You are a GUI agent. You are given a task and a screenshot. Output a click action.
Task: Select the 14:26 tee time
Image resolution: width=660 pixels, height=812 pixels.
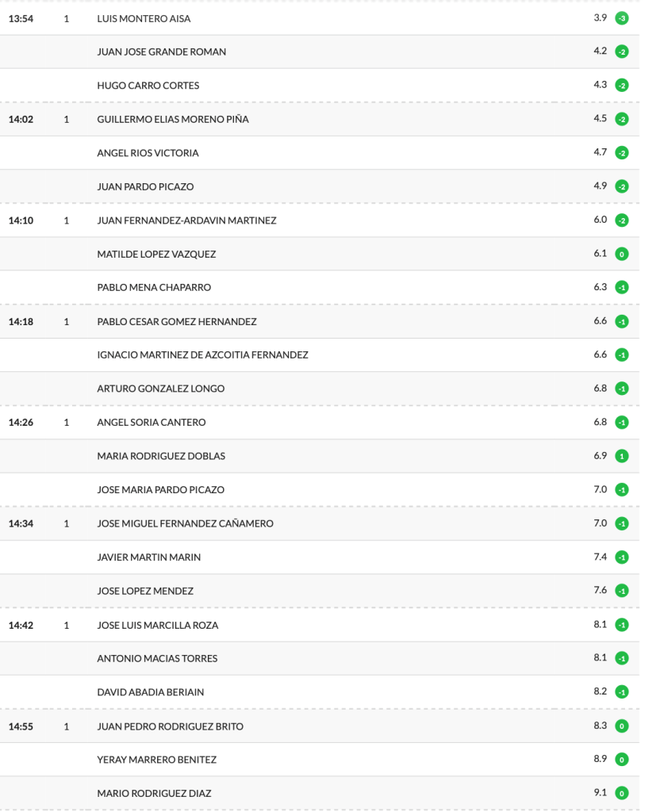coord(21,423)
